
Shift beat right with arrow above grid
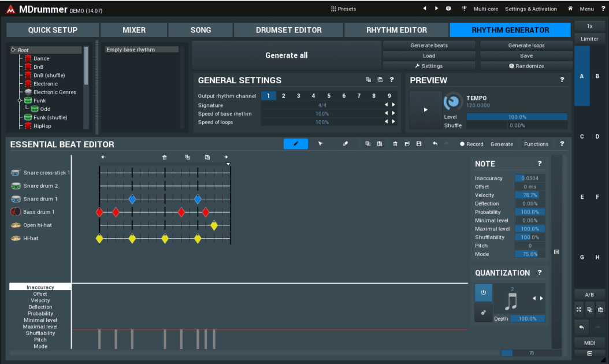coord(226,157)
